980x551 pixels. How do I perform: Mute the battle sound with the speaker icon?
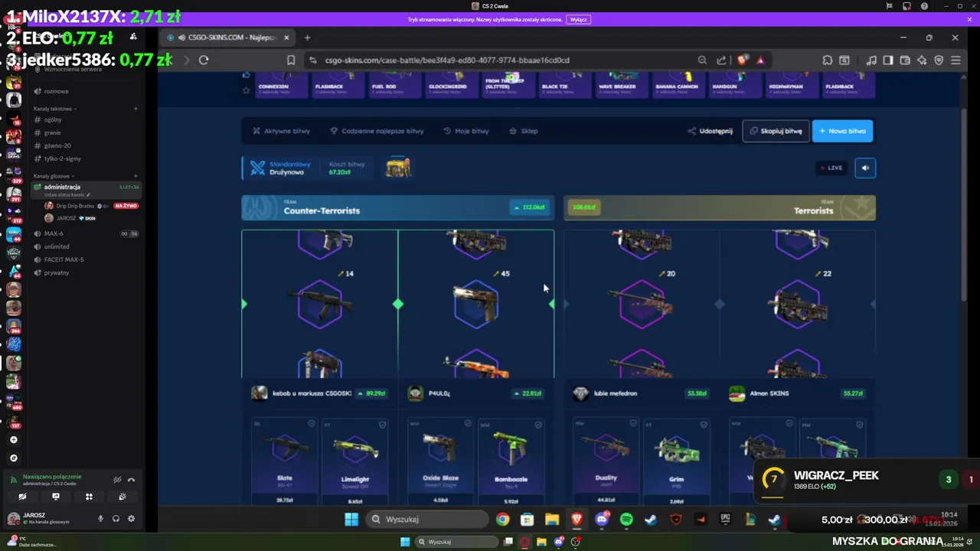pyautogui.click(x=865, y=168)
